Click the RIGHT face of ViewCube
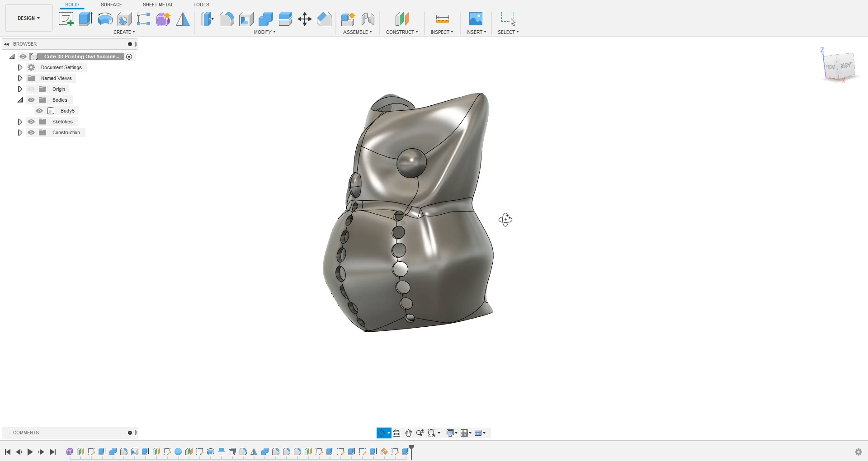Screen dimensions: 868x461 846,66
